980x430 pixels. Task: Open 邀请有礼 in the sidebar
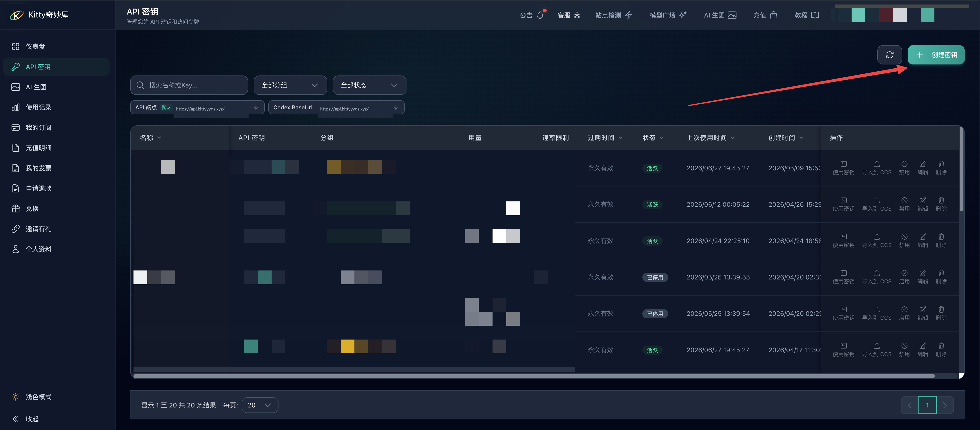pos(56,229)
